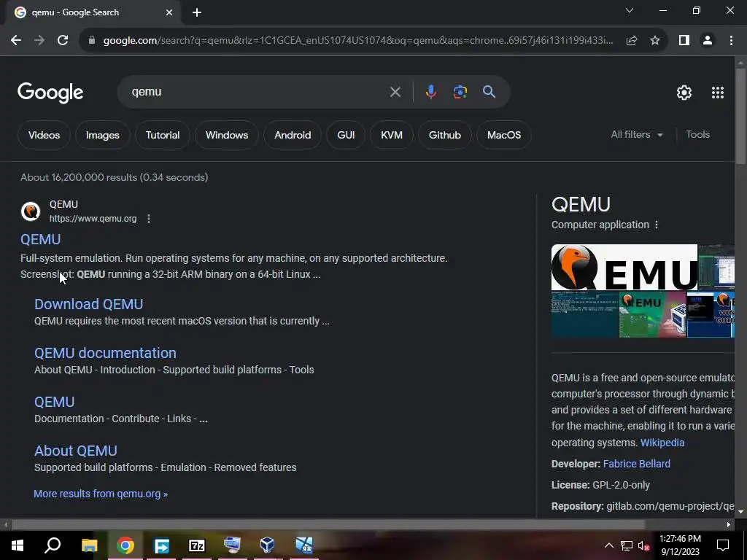Open the green QEMU desktop thumbnail
This screenshot has height=560, width=747.
(x=652, y=315)
